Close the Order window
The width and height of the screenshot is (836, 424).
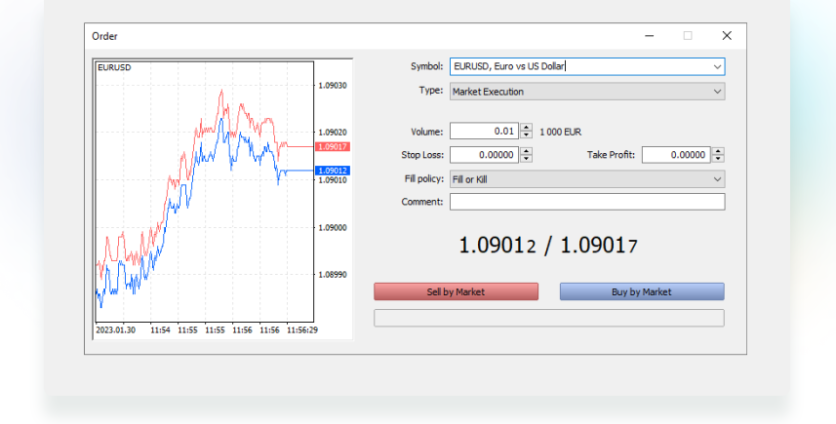coord(727,36)
